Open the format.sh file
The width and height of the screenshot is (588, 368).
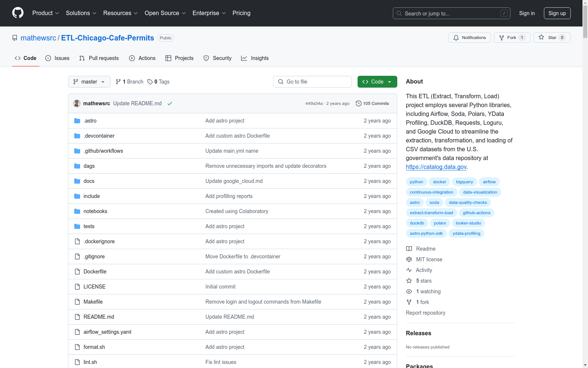pos(94,347)
